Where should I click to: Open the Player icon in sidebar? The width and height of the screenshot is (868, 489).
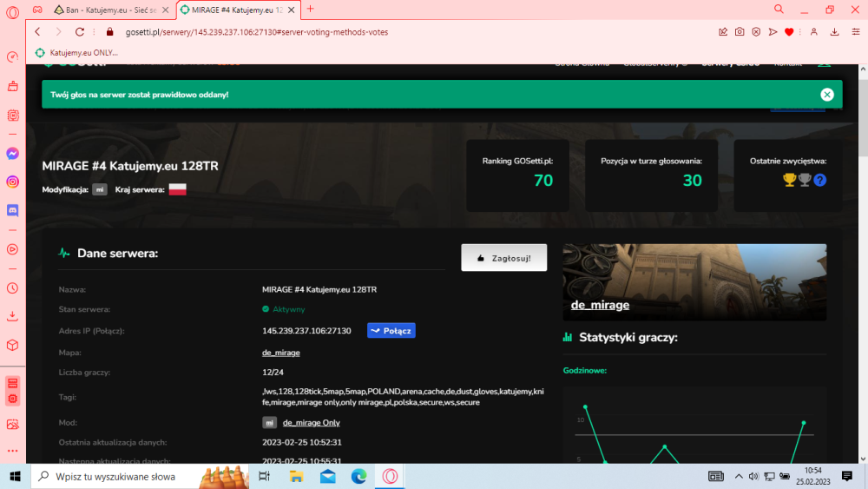12,249
